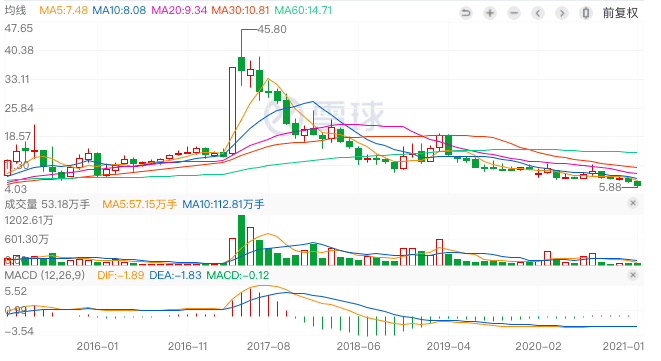Close the MACD indicator panel
This screenshot has width=661, height=361.
click(633, 275)
